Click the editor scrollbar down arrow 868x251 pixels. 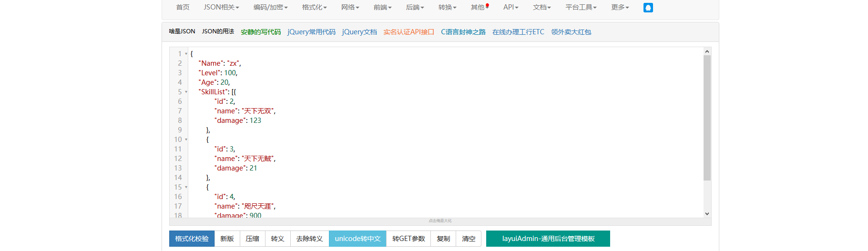click(x=707, y=214)
